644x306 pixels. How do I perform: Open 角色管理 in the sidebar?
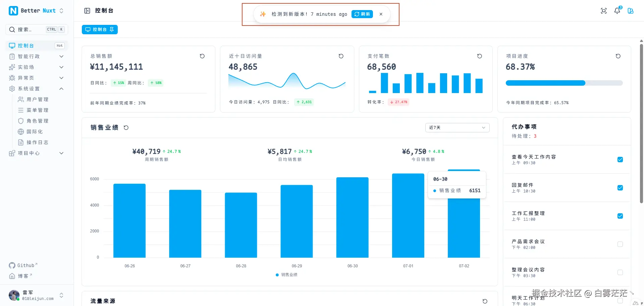(41, 121)
